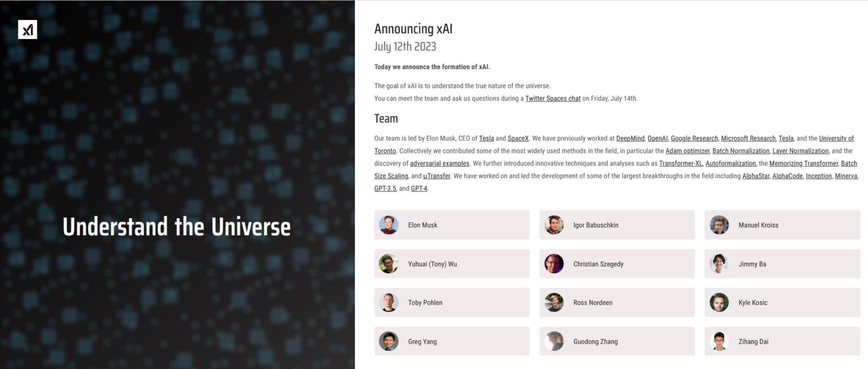
Task: Click Jimmy Ba's avatar thumbnail
Action: click(719, 264)
